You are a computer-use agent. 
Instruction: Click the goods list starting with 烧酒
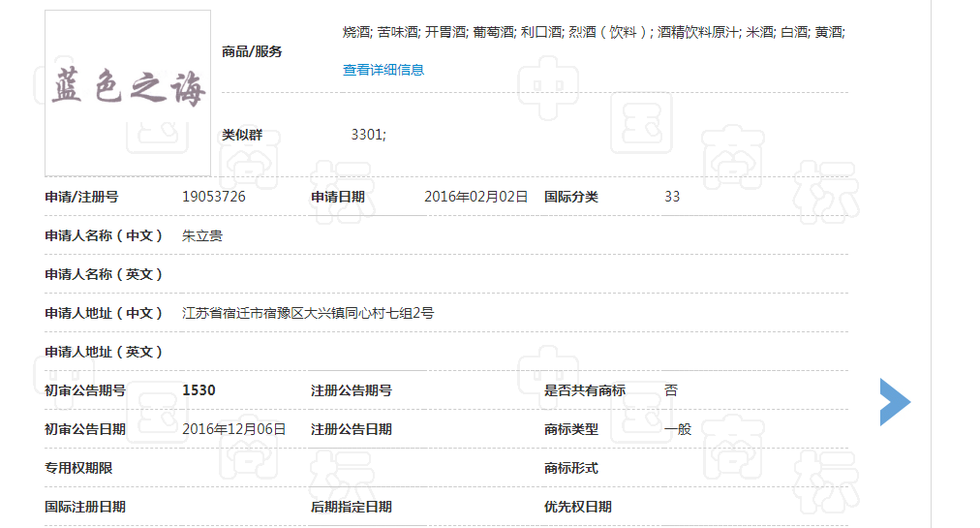[594, 32]
